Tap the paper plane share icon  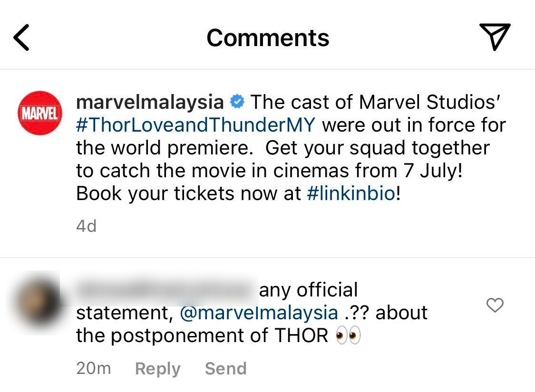pyautogui.click(x=495, y=37)
